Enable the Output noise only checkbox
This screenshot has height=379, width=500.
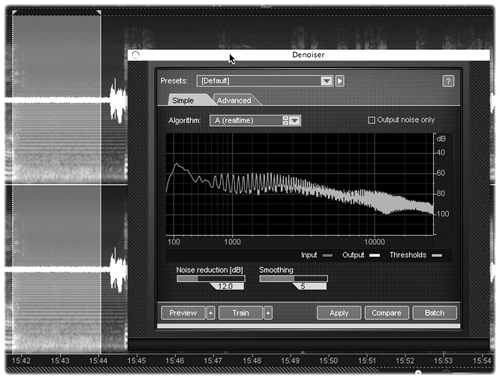pos(371,120)
